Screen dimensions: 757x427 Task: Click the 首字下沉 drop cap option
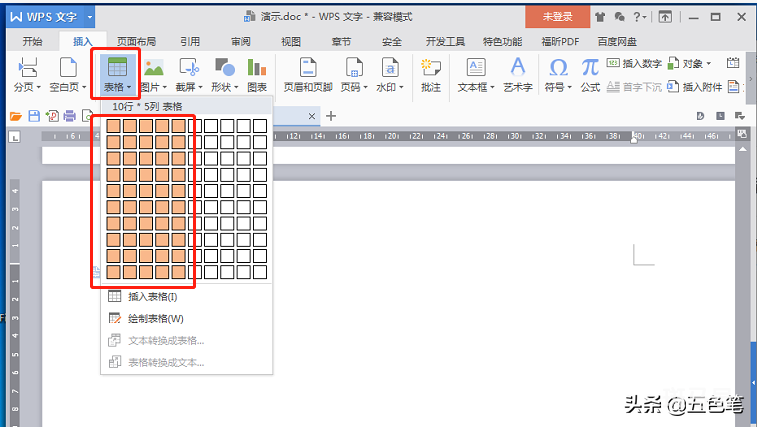634,87
